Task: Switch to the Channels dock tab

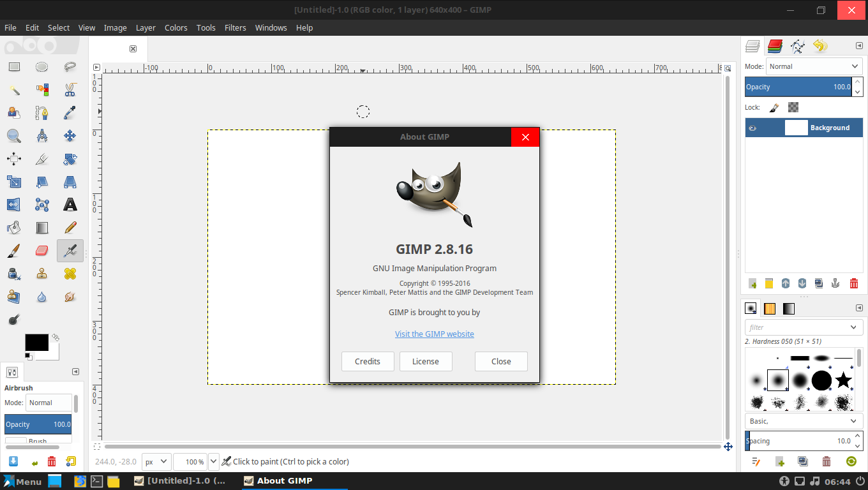Action: click(775, 46)
